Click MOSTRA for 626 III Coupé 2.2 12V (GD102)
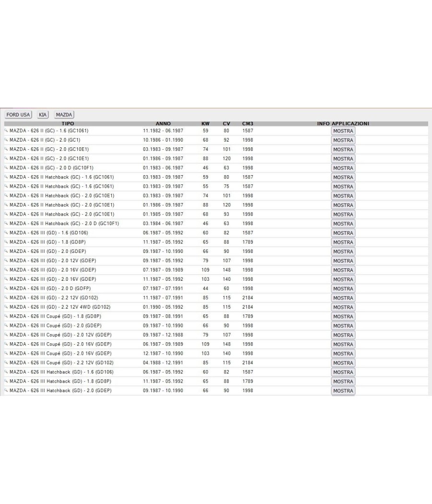The image size is (432, 504). (x=343, y=363)
